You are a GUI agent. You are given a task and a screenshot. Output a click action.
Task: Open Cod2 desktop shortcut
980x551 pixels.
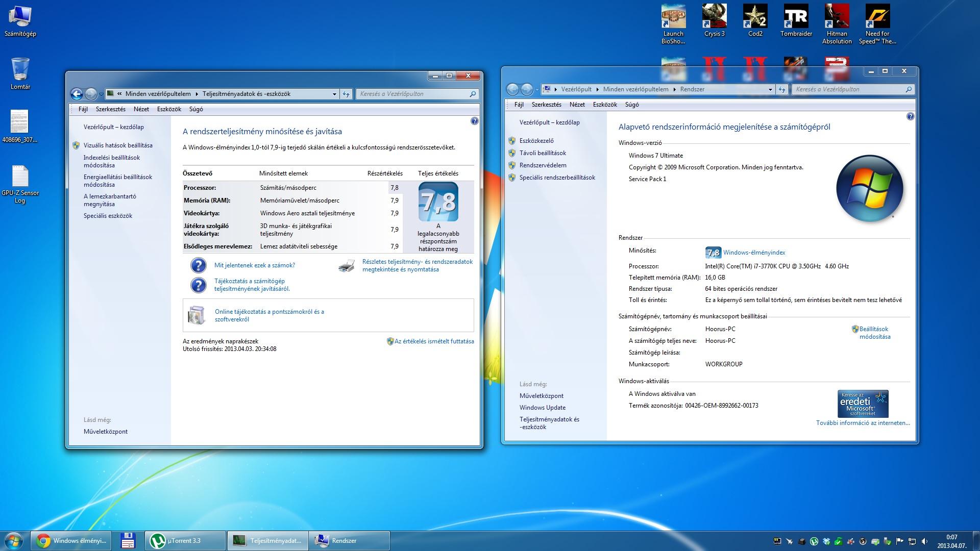click(755, 21)
